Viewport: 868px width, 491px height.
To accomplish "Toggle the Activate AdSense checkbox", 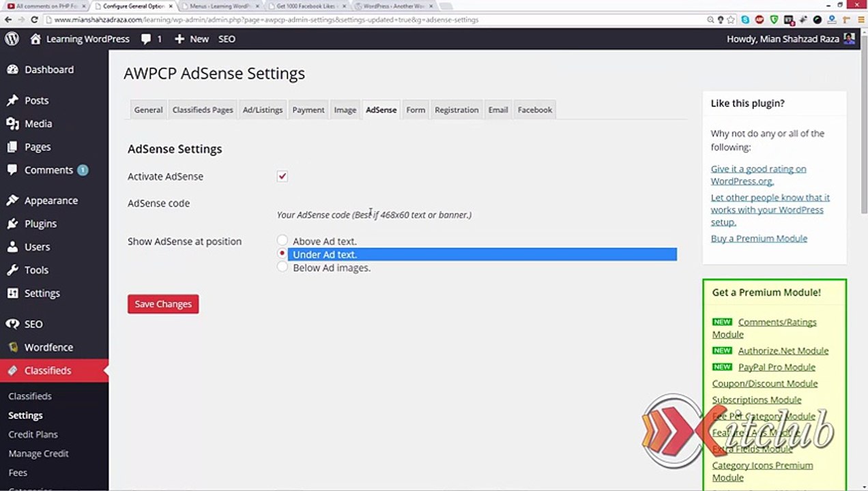I will (x=283, y=176).
